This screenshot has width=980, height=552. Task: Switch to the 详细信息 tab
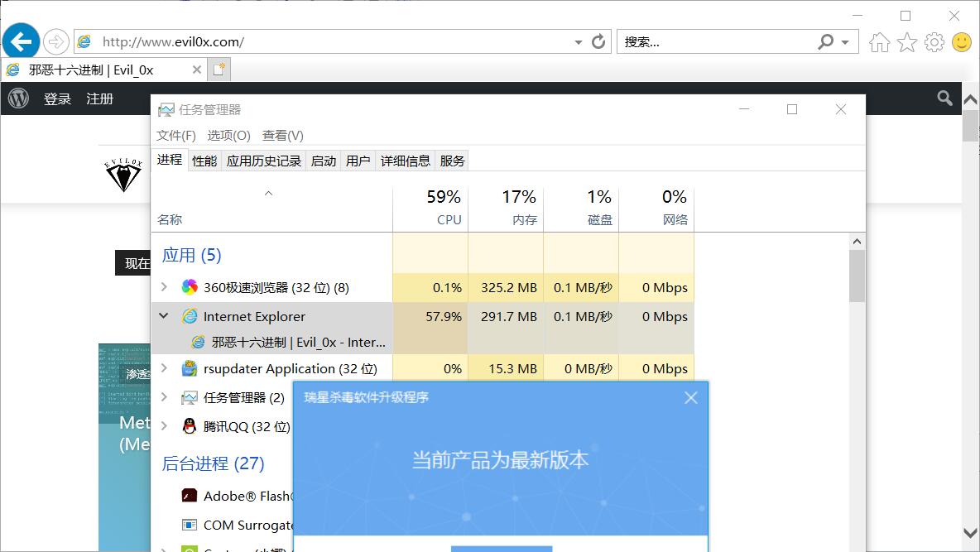point(405,161)
